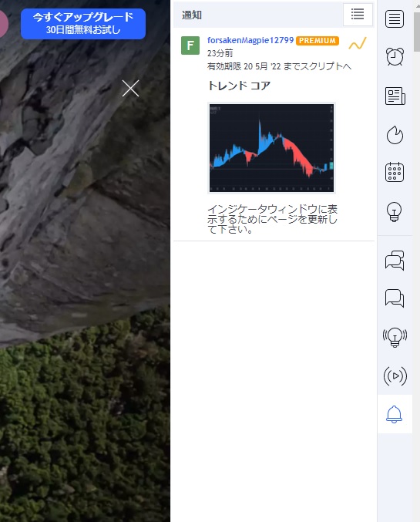Open the Streams play broadcast icon

(395, 376)
